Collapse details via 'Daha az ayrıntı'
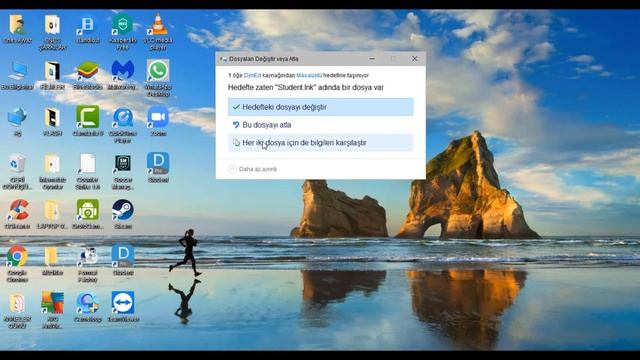This screenshot has width=640, height=360. (253, 169)
